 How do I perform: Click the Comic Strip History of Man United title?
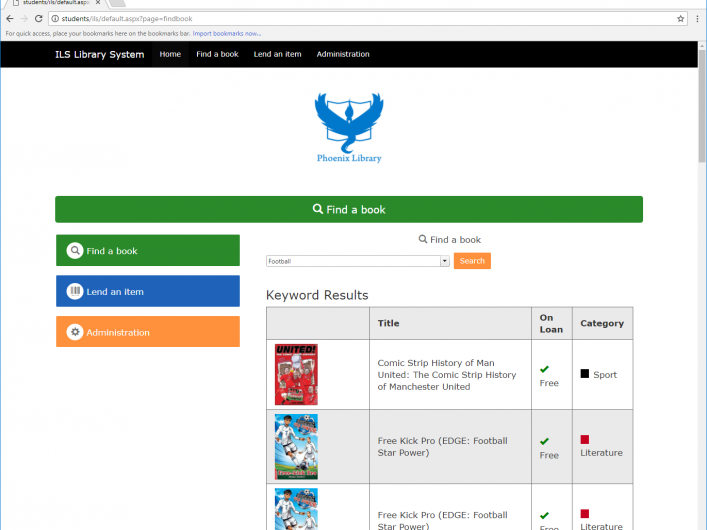click(x=447, y=375)
